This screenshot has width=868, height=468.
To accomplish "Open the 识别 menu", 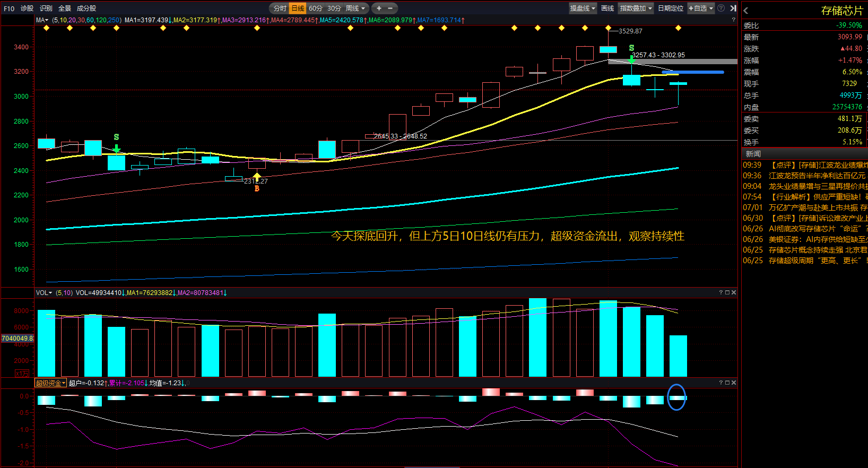I will (46, 8).
